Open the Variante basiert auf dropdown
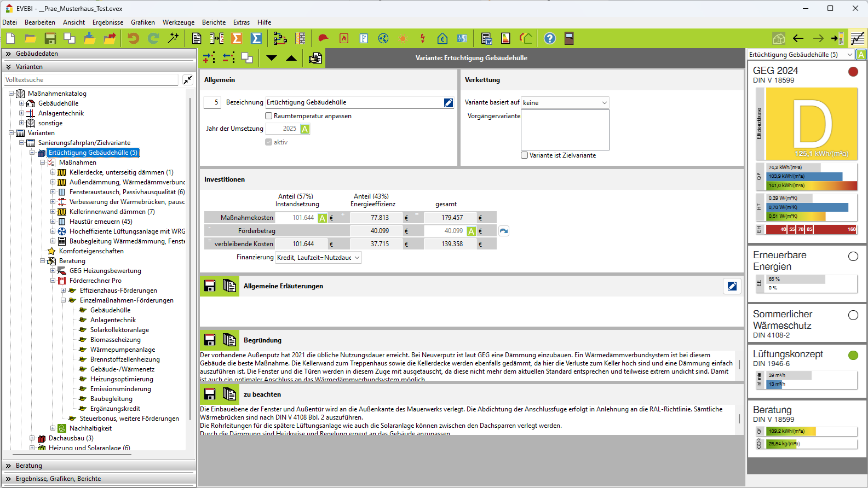The height and width of the screenshot is (488, 868). pyautogui.click(x=604, y=103)
